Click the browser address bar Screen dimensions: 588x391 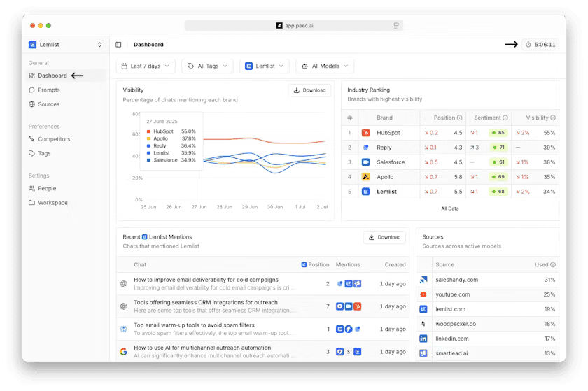(x=294, y=25)
